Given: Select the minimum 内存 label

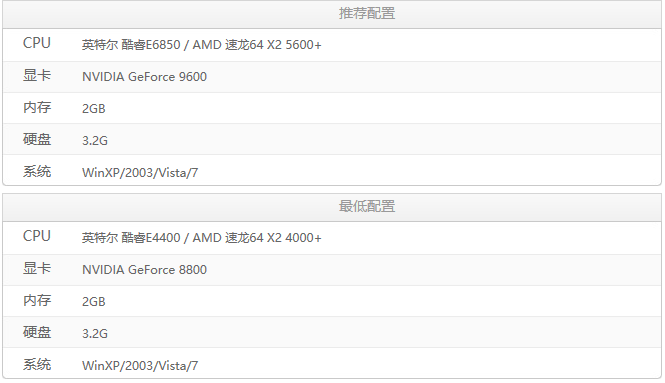Looking at the screenshot, I should tap(37, 300).
